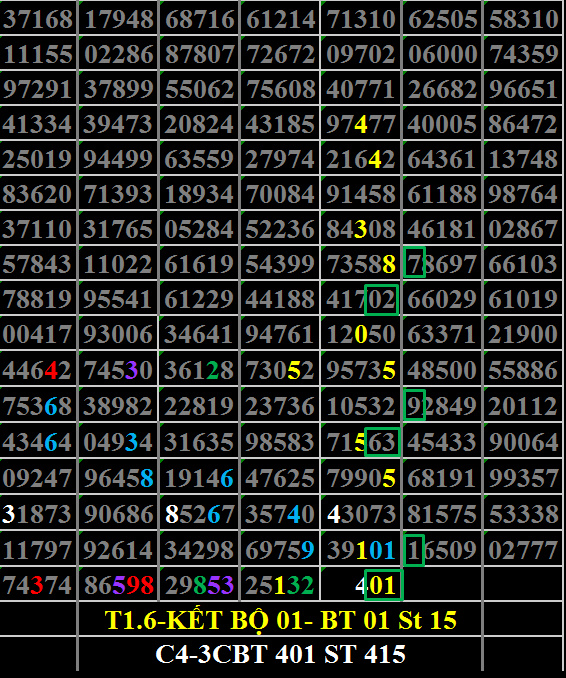Select cell 70084

281,193
